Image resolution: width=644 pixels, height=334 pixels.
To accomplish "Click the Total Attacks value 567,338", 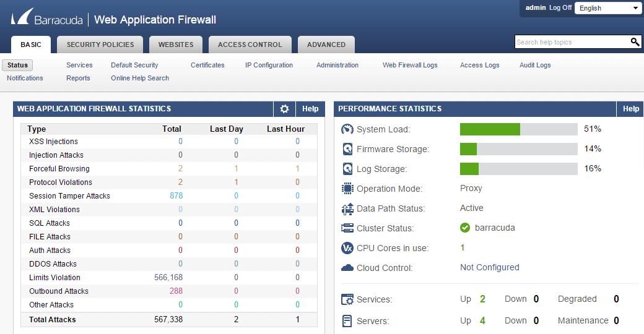I will click(x=168, y=319).
